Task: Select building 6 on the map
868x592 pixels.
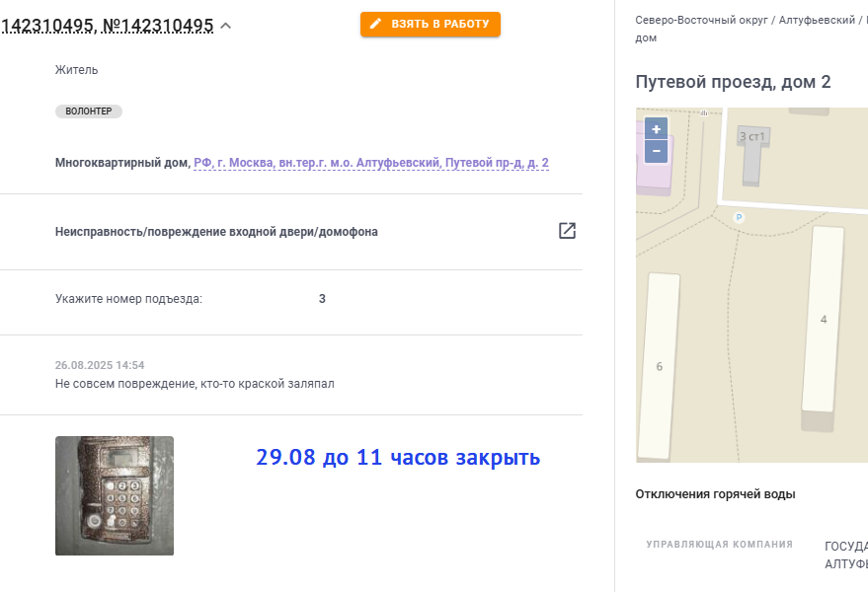Action: click(x=660, y=366)
